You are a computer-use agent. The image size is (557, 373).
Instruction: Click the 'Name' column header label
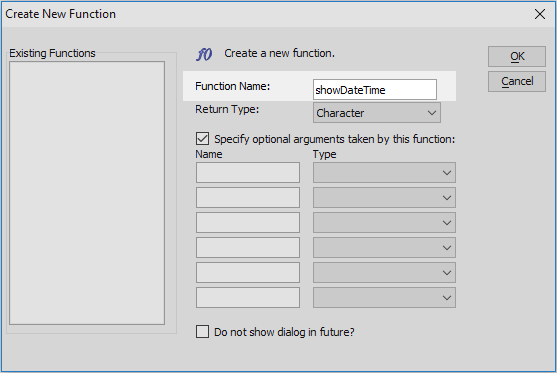pos(209,155)
